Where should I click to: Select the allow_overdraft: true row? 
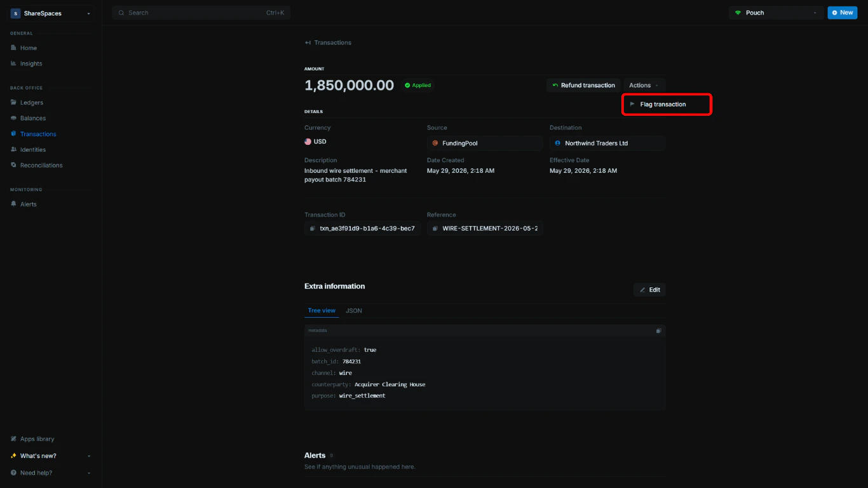pos(344,350)
